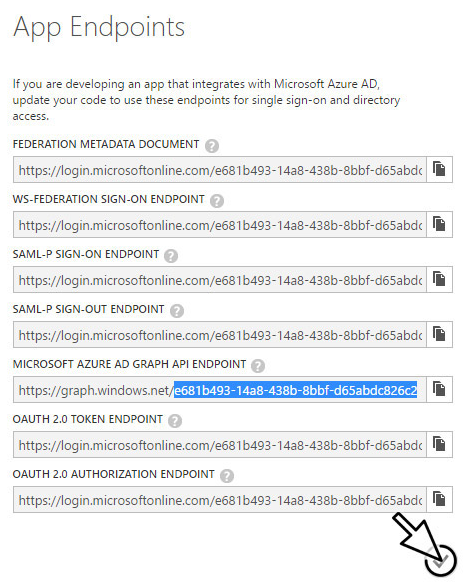Image resolution: width=463 pixels, height=584 pixels.
Task: Click the FEDERATION METADATA DOCUMENT label
Action: click(106, 144)
